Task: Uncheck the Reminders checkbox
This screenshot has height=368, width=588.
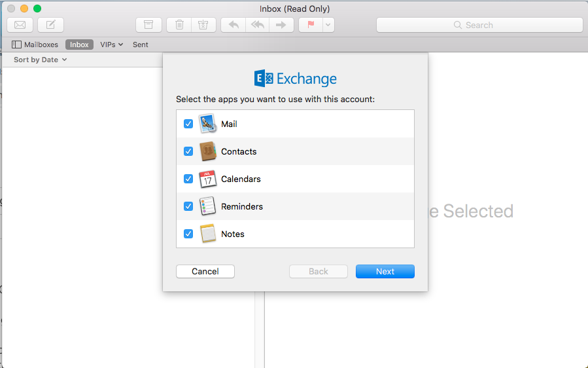Action: point(188,206)
